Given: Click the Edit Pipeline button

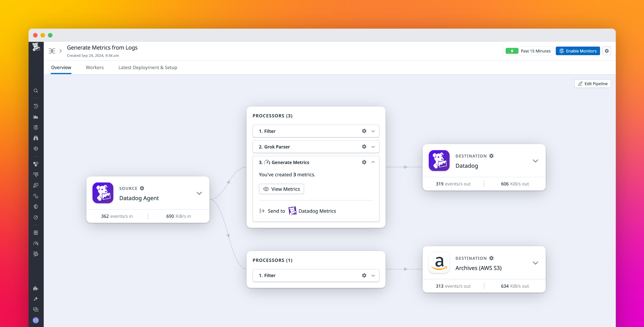Looking at the screenshot, I should [592, 84].
